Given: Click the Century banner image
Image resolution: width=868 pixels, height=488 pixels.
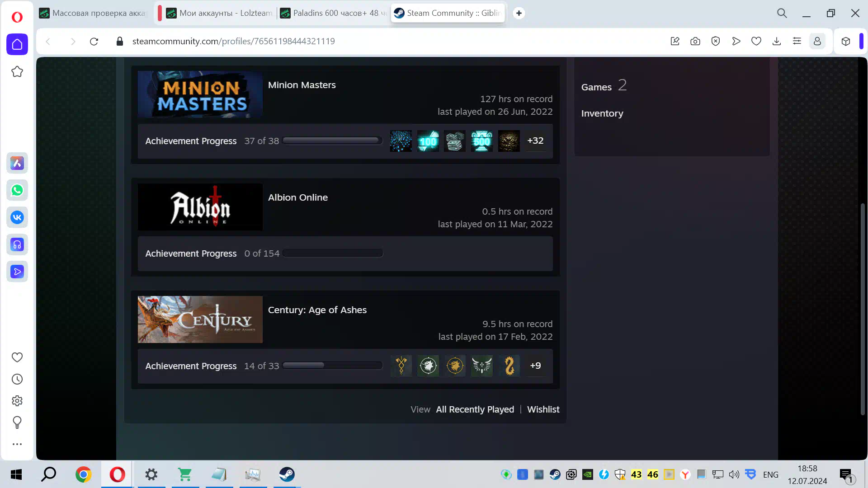Looking at the screenshot, I should [200, 319].
